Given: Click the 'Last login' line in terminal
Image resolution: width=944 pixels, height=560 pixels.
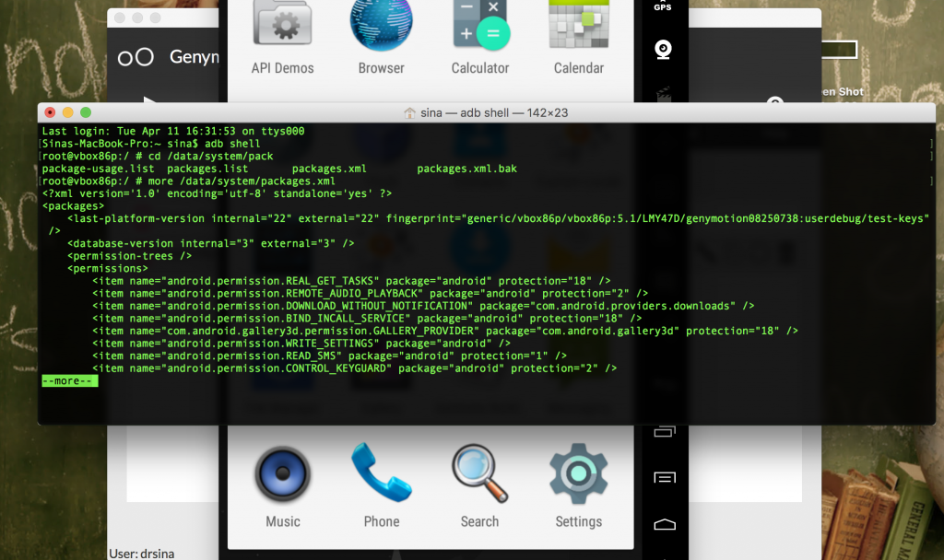Looking at the screenshot, I should tap(172, 131).
